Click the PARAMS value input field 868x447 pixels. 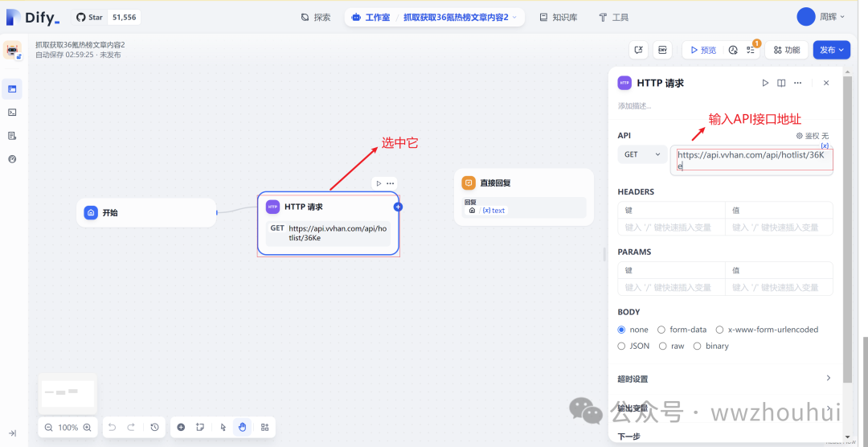[x=779, y=288]
